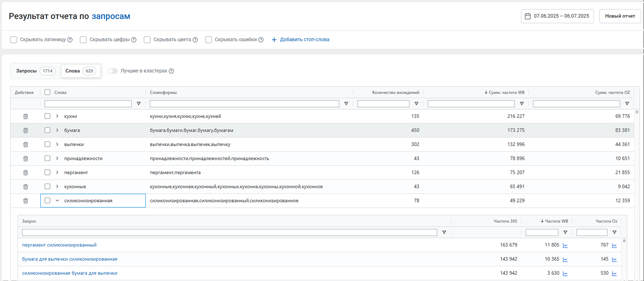Open the запросам link in title
This screenshot has width=644, height=281.
point(111,16)
